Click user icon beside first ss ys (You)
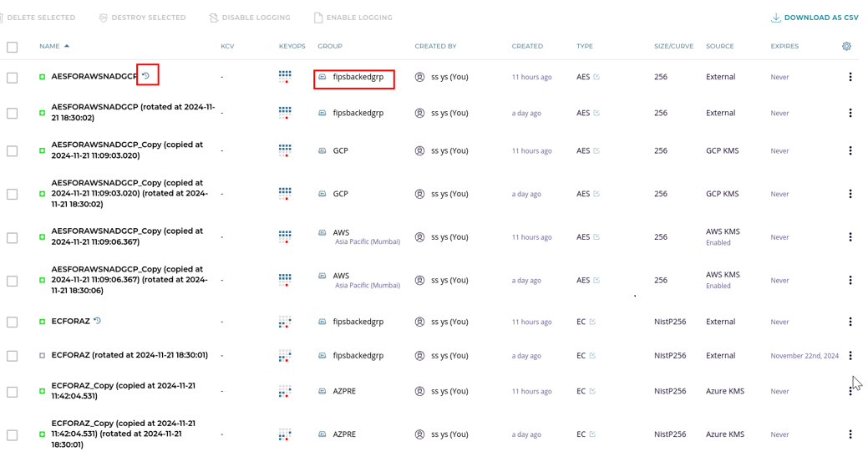The height and width of the screenshot is (462, 868). tap(420, 77)
